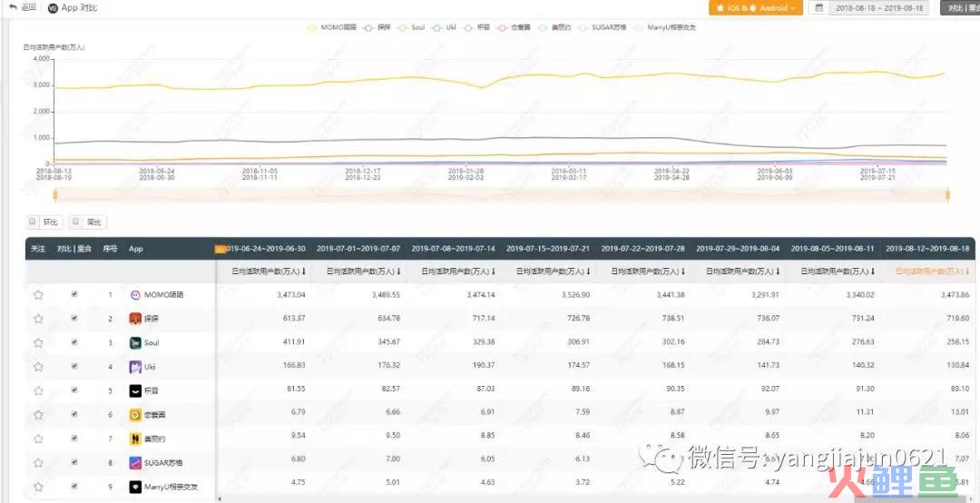The width and height of the screenshot is (980, 503).
Task: Star the row numbered 7
Action: [x=38, y=439]
